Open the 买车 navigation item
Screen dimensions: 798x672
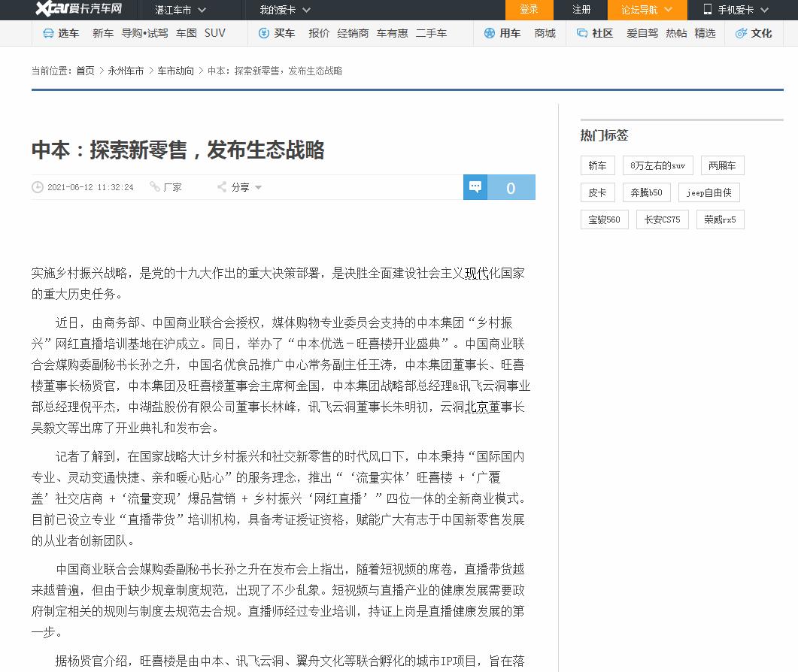click(x=284, y=33)
